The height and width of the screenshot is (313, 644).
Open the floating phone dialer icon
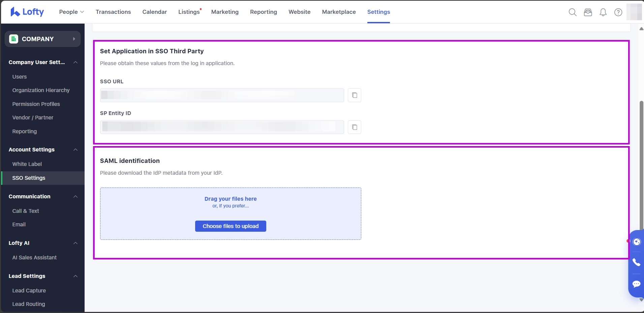pos(636,262)
